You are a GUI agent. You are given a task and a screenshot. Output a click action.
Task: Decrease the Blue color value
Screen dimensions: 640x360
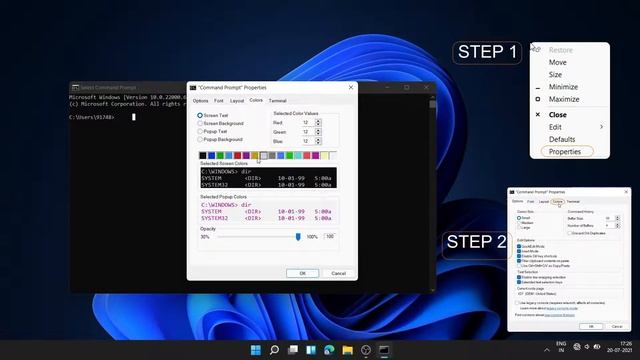tap(318, 142)
